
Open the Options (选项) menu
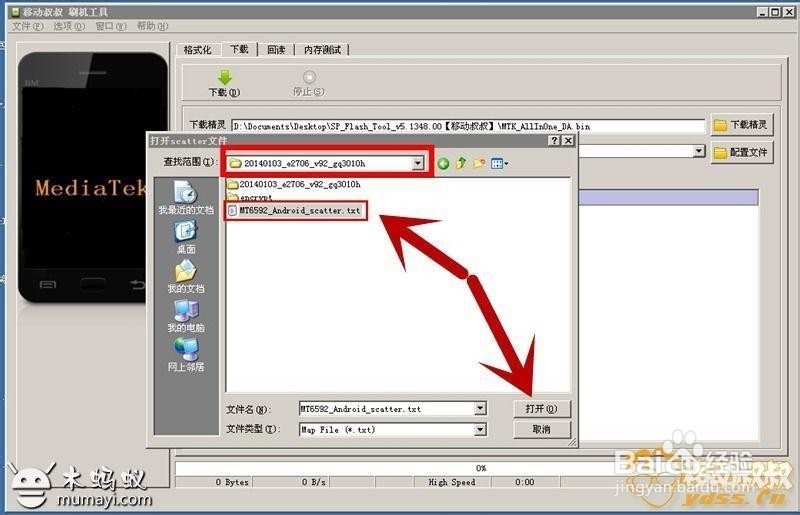69,26
